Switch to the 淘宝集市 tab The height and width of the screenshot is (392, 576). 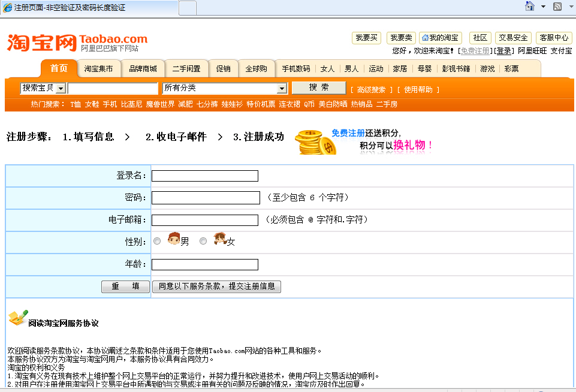[98, 69]
